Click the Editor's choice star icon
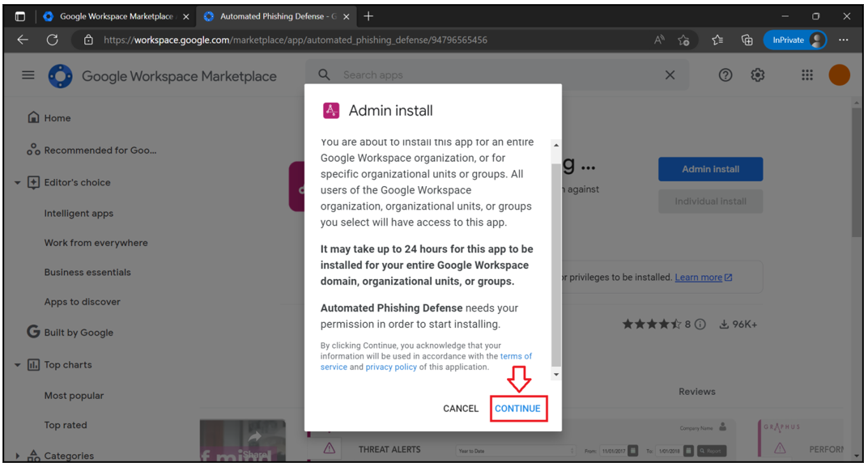The image size is (868, 467). pyautogui.click(x=33, y=182)
